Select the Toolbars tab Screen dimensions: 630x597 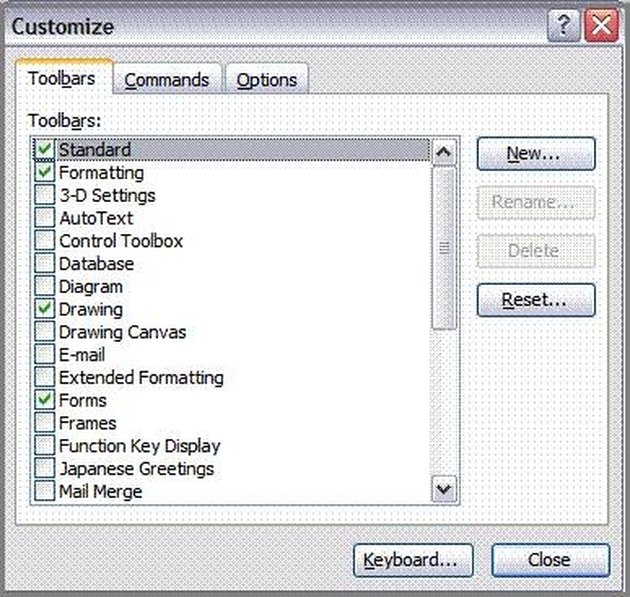(x=63, y=78)
